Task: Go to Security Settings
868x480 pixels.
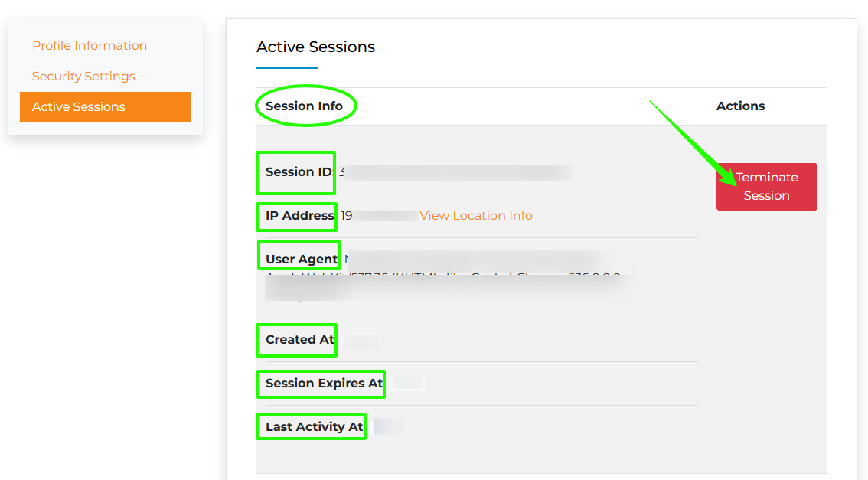Action: click(x=83, y=77)
